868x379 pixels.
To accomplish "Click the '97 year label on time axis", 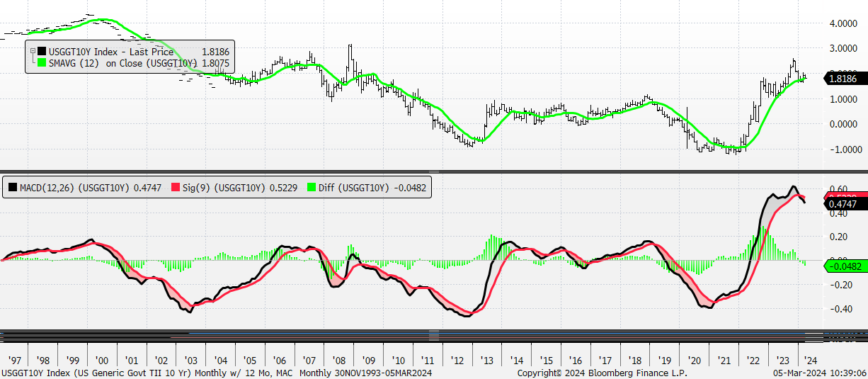I will point(13,359).
